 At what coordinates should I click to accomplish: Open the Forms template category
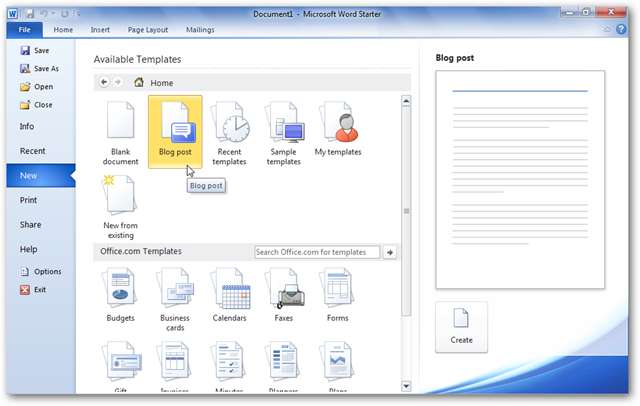(x=338, y=290)
